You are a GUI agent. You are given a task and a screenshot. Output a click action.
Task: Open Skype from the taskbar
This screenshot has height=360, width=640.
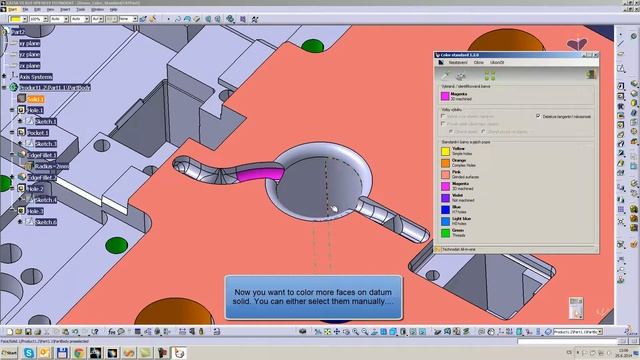[x=29, y=353]
